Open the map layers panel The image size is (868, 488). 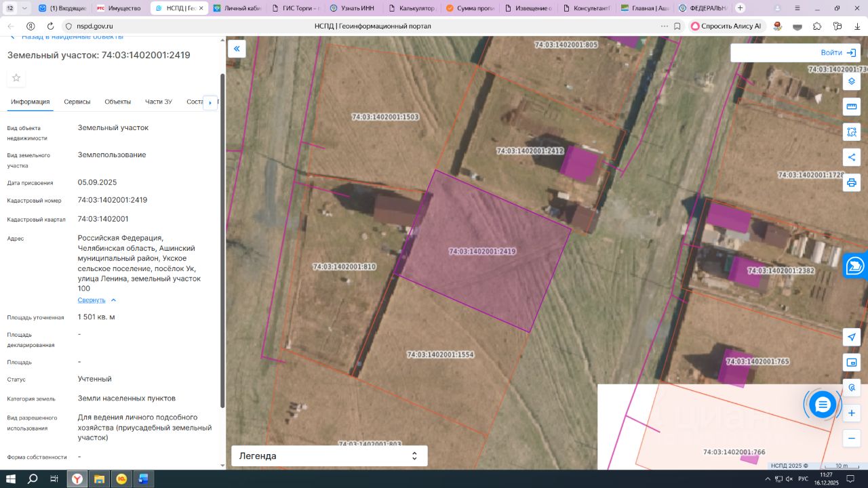[852, 81]
